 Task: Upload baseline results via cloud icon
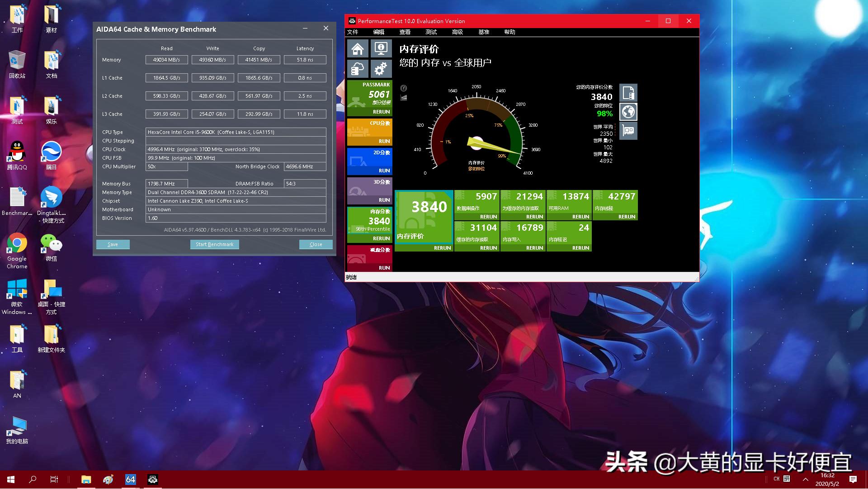click(357, 68)
